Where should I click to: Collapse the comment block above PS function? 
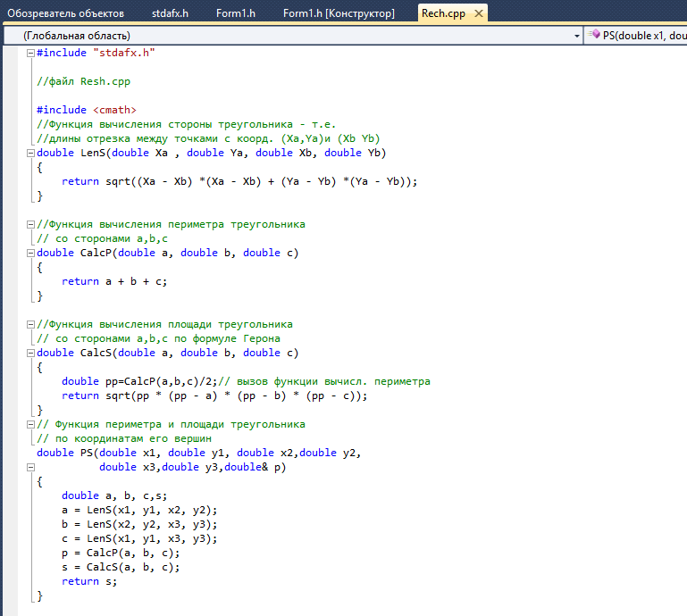[x=30, y=424]
